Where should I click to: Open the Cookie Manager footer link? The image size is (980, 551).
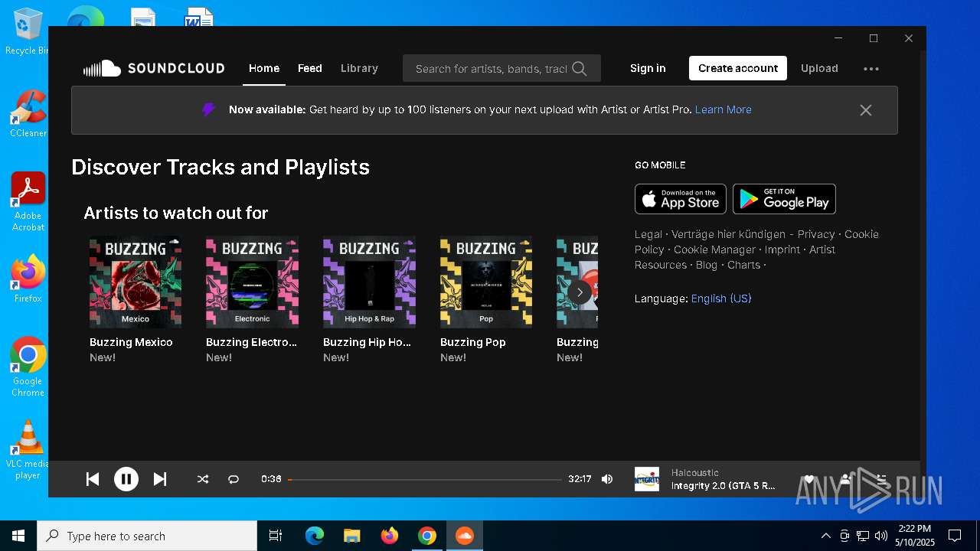coord(714,249)
